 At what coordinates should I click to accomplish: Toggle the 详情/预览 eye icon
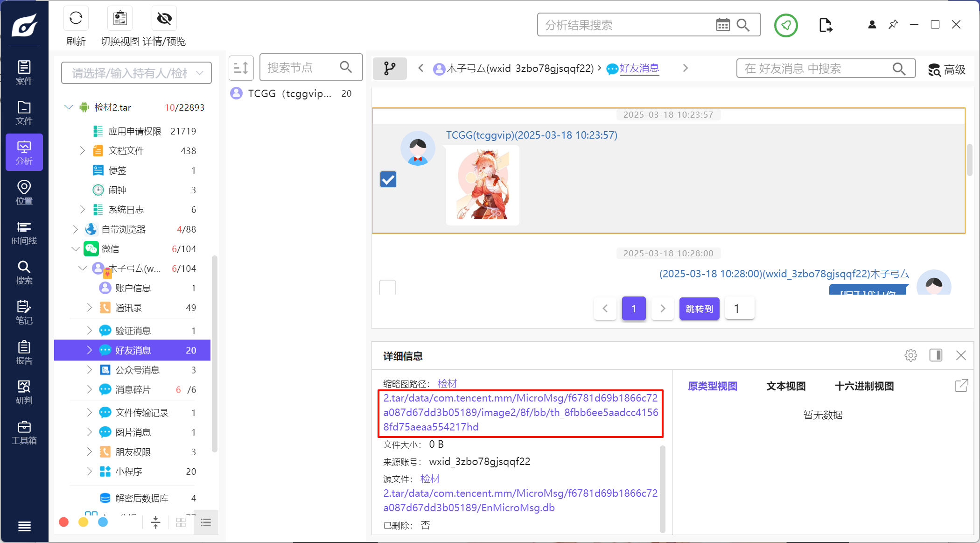[164, 18]
